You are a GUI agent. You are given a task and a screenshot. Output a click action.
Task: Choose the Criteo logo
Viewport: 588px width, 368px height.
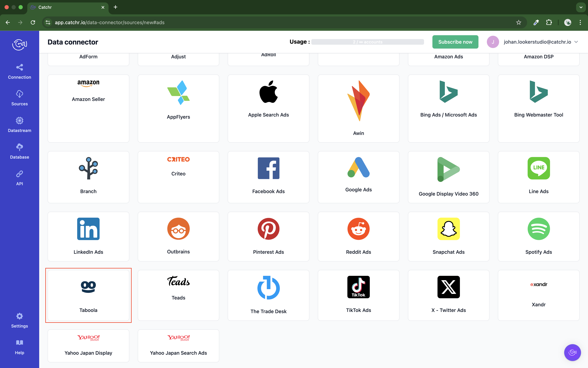click(x=178, y=159)
